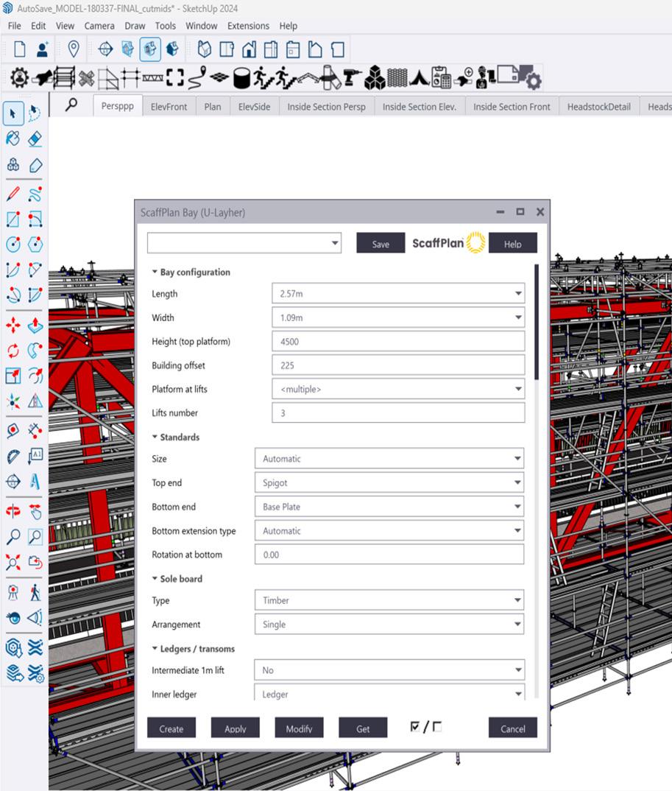Open the Bottom extension type dropdown
672x791 pixels.
(x=389, y=531)
